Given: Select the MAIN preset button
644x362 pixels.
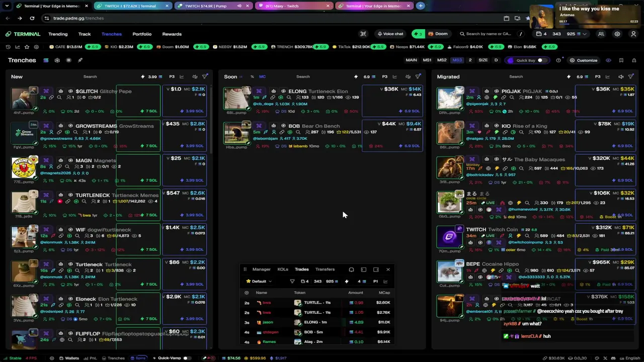Looking at the screenshot, I should [411, 60].
